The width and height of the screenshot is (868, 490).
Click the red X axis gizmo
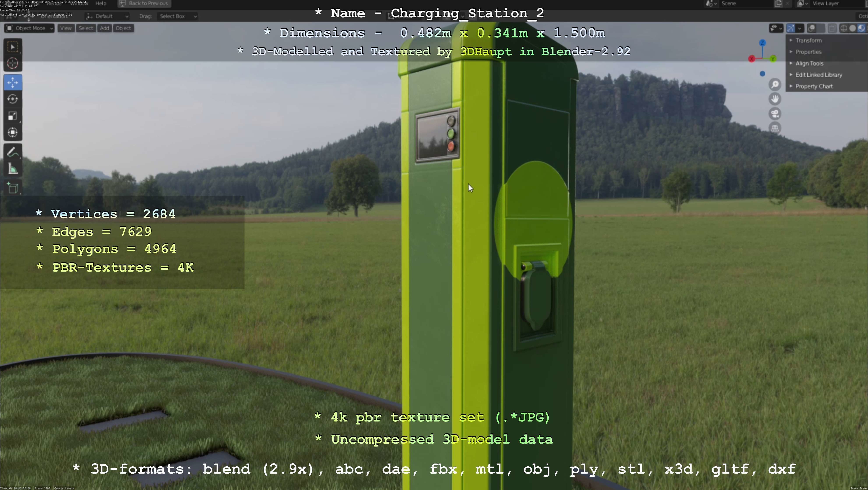[x=751, y=59]
